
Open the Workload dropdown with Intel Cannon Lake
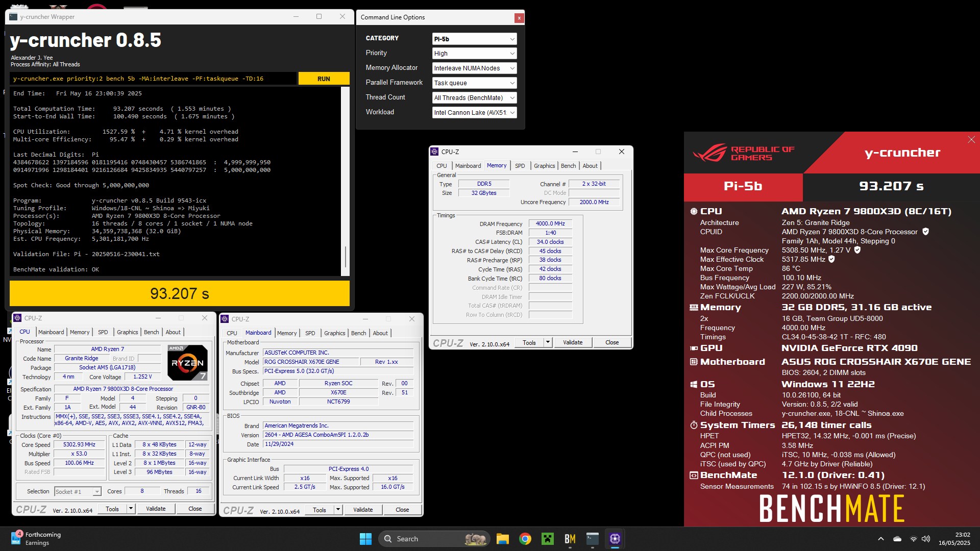tap(474, 113)
